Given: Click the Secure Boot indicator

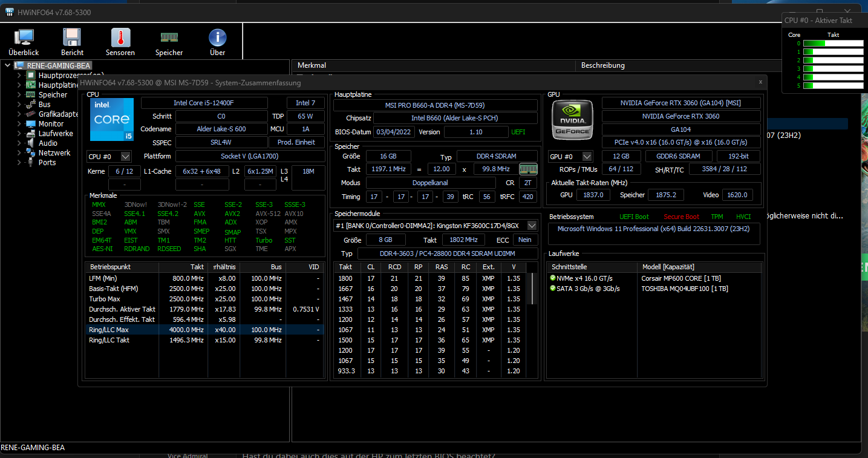Looking at the screenshot, I should [681, 217].
